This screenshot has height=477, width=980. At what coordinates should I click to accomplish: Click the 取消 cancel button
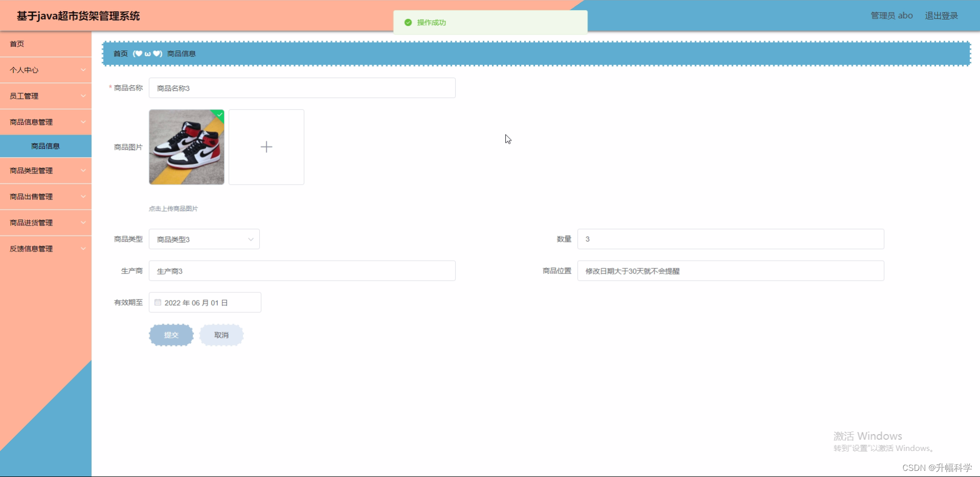[221, 335]
